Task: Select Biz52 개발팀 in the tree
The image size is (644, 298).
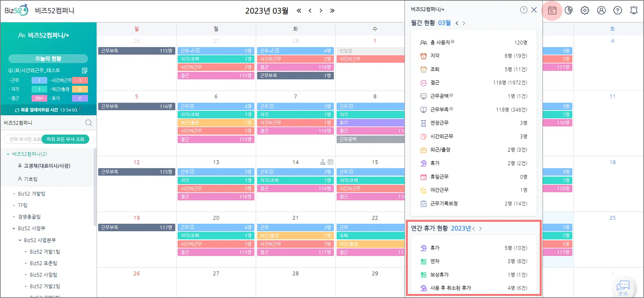Action: pyautogui.click(x=32, y=194)
